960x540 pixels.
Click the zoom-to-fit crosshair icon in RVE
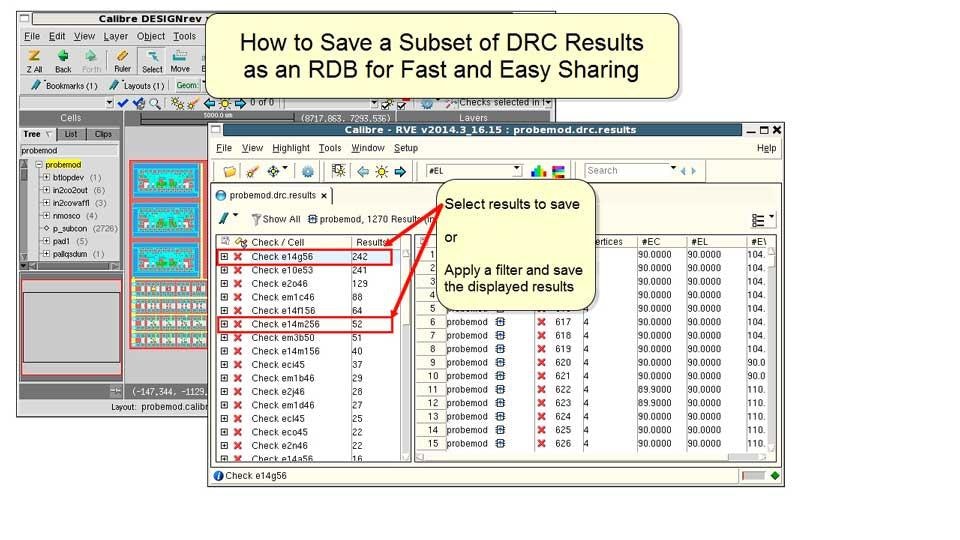coord(273,171)
